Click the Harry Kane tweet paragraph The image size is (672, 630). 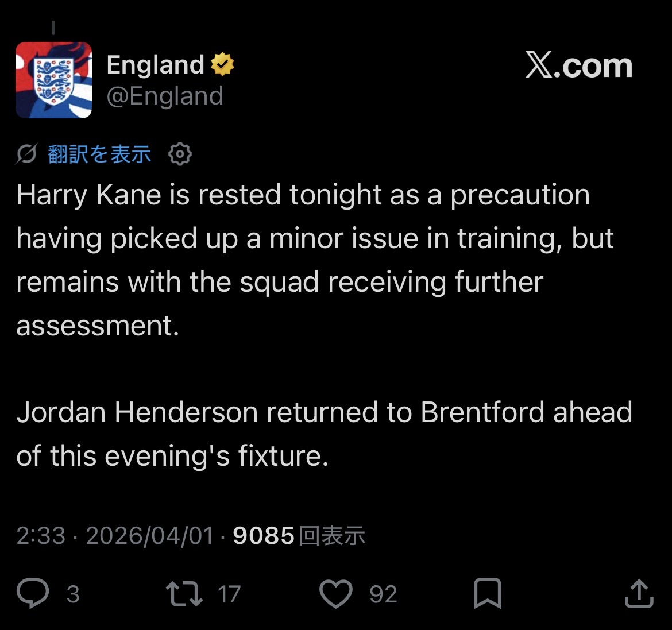(x=315, y=260)
